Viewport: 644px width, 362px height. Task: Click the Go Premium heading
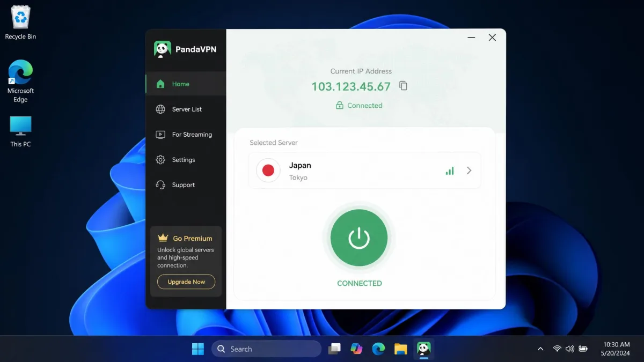point(193,238)
